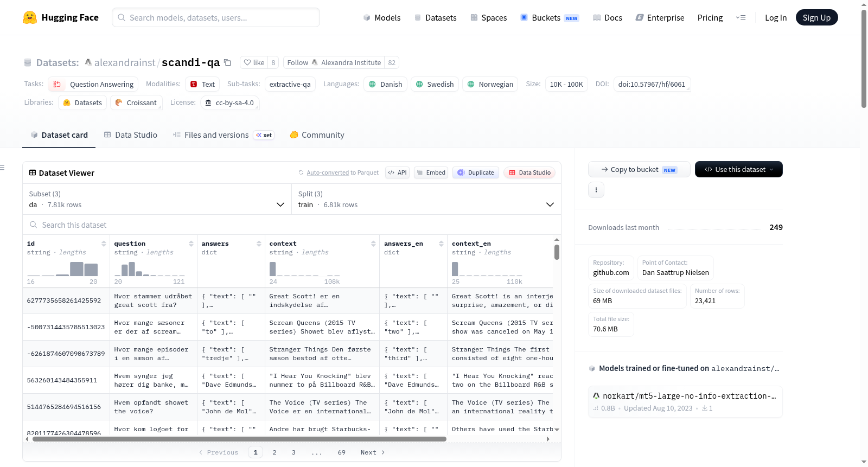Sort the context column
This screenshot has height=467, width=868.
coord(373,244)
